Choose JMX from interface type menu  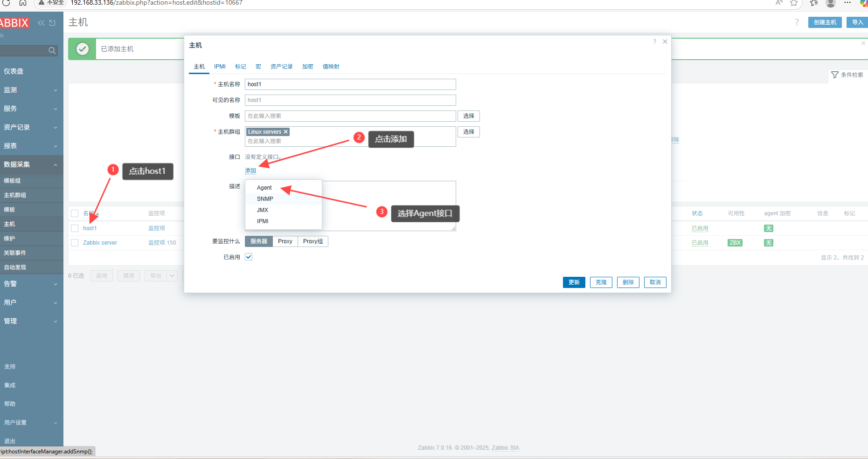[x=283, y=210]
